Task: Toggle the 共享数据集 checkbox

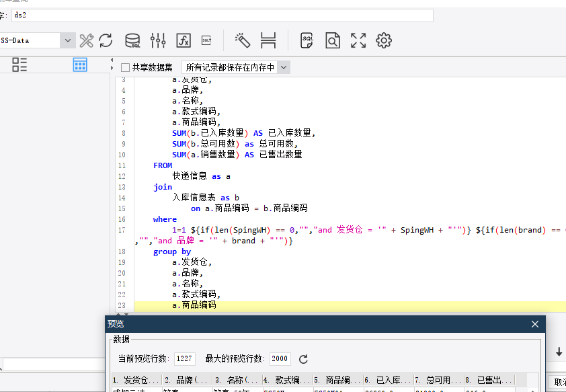Action: (x=125, y=67)
